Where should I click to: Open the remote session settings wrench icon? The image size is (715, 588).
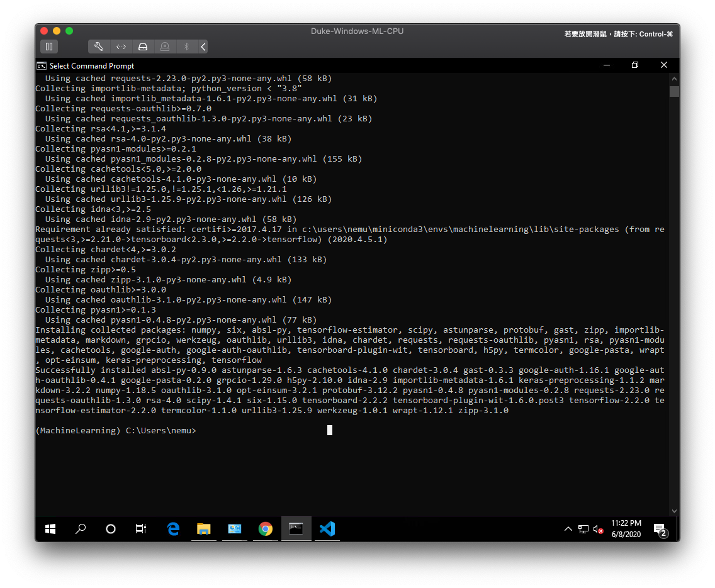click(x=99, y=46)
